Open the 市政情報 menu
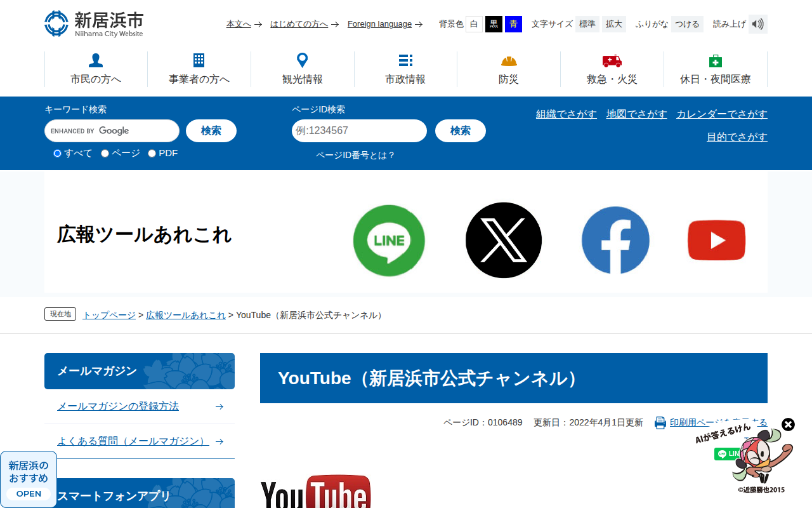 (405, 69)
